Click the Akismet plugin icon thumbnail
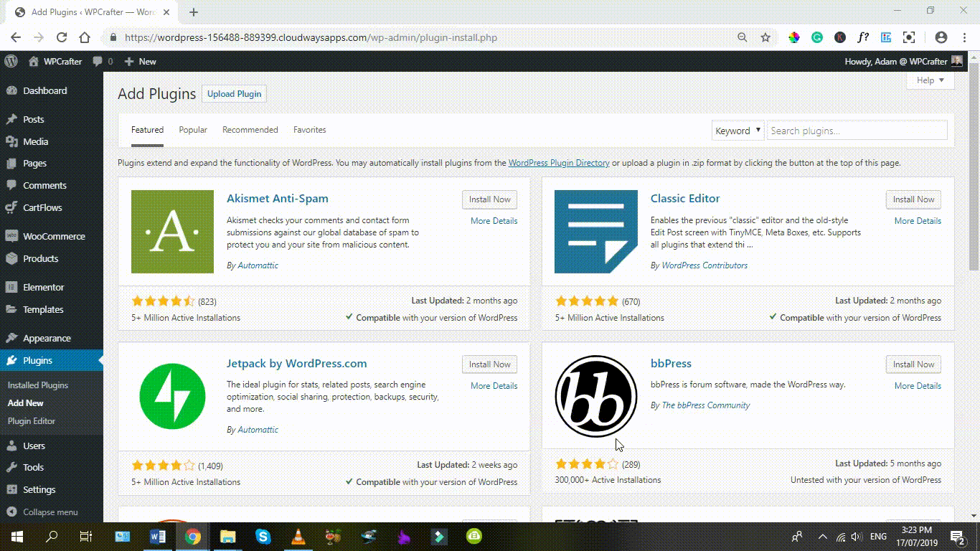Screen dimensions: 980x551 click(172, 231)
